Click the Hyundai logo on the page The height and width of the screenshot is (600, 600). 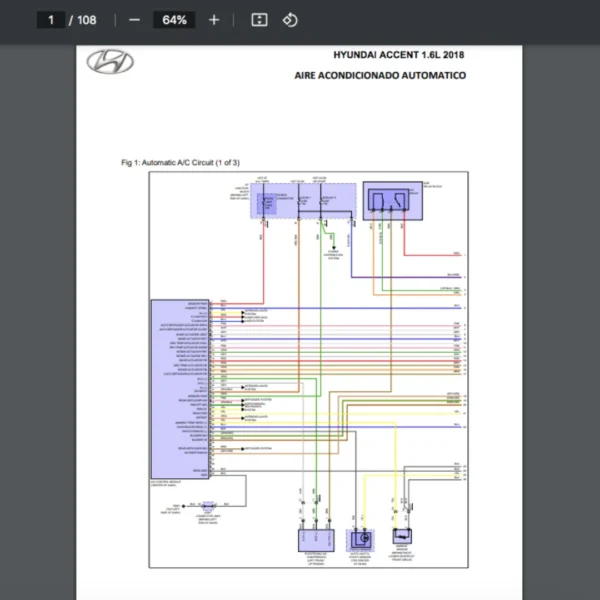(x=108, y=62)
